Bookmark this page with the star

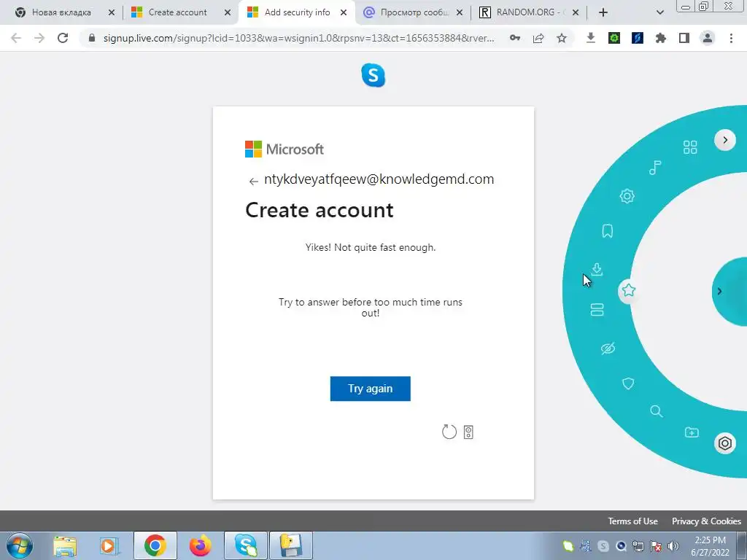point(562,38)
